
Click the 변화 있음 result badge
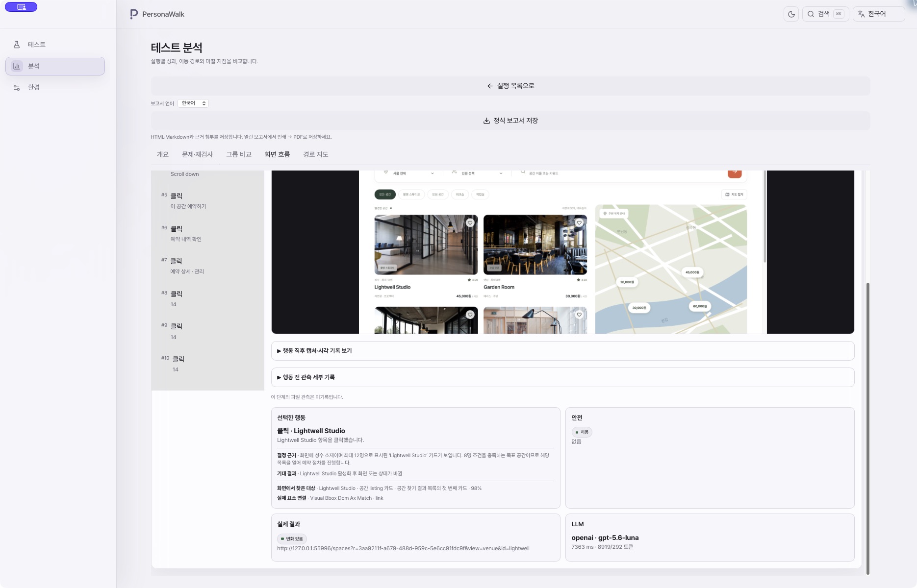point(292,539)
